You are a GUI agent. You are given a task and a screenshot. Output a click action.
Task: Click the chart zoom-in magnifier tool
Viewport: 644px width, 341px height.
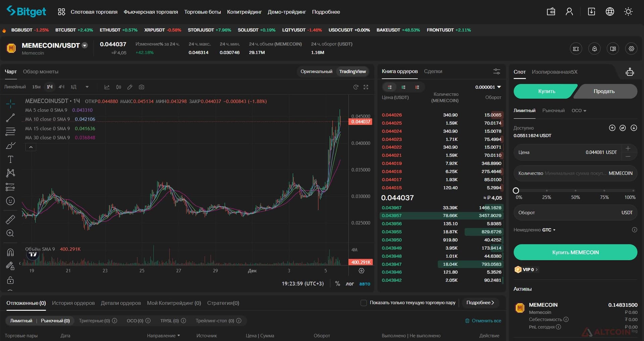pos(10,233)
